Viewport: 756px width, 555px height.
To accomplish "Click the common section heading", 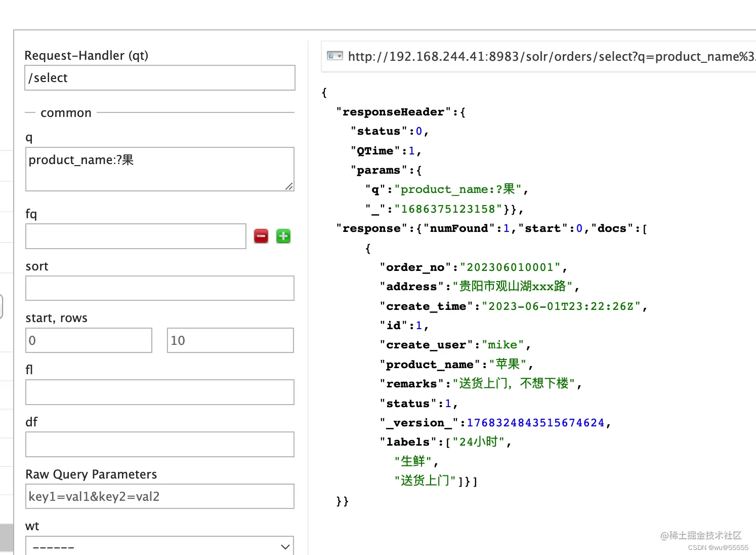I will tap(66, 113).
